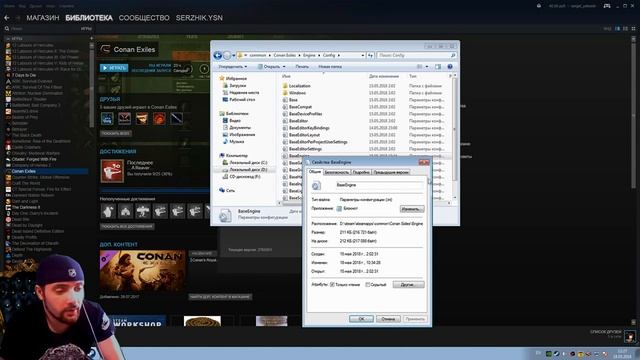Click Explorer refresh button next to address bar
Screen dimensions: 640x360
pos(371,55)
